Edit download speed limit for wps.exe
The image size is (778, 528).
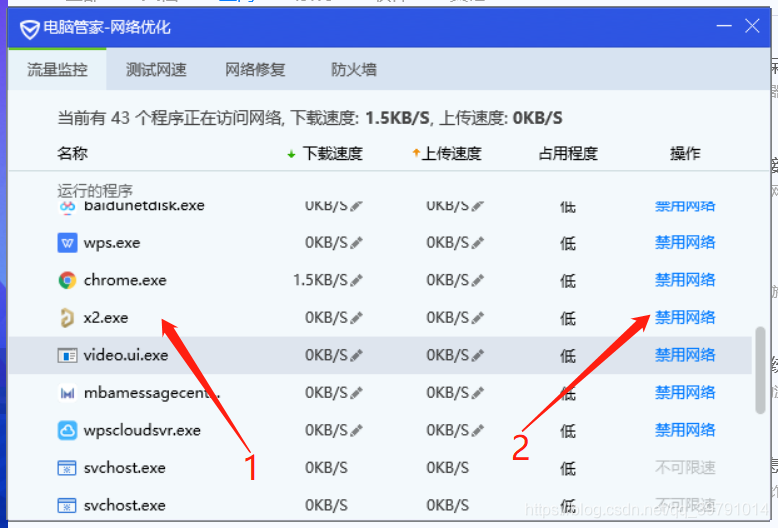[x=357, y=243]
